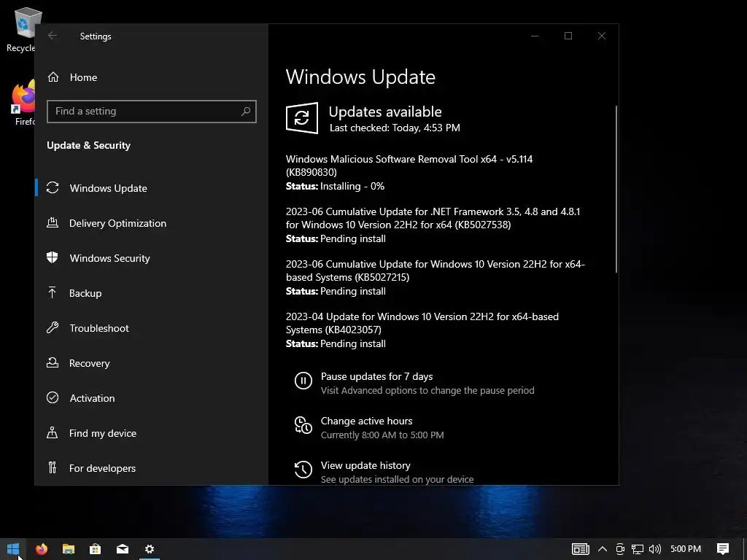747x560 pixels.
Task: Click the back arrow in Settings title bar
Action: point(53,36)
